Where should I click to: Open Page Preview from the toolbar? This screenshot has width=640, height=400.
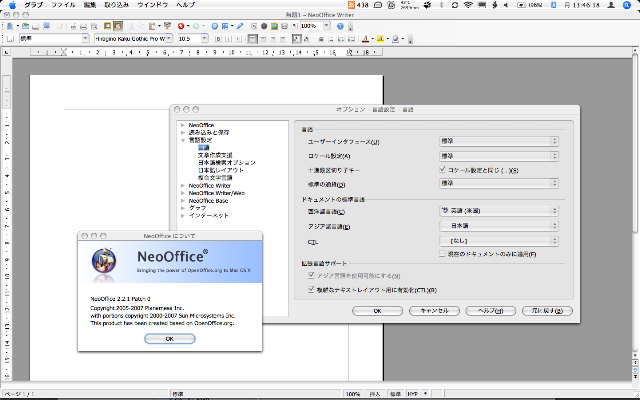coord(94,26)
